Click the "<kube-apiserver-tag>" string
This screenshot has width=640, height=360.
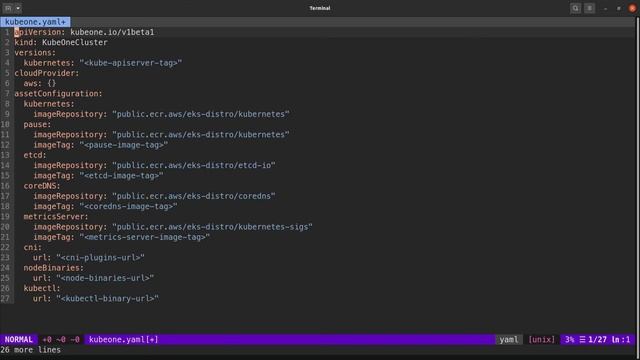pos(131,63)
